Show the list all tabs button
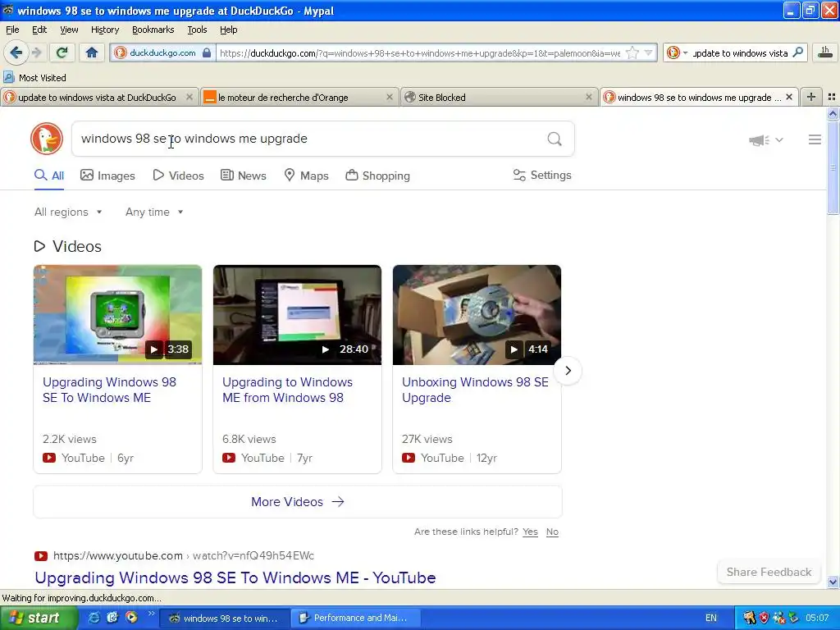The image size is (840, 630). pos(832,97)
